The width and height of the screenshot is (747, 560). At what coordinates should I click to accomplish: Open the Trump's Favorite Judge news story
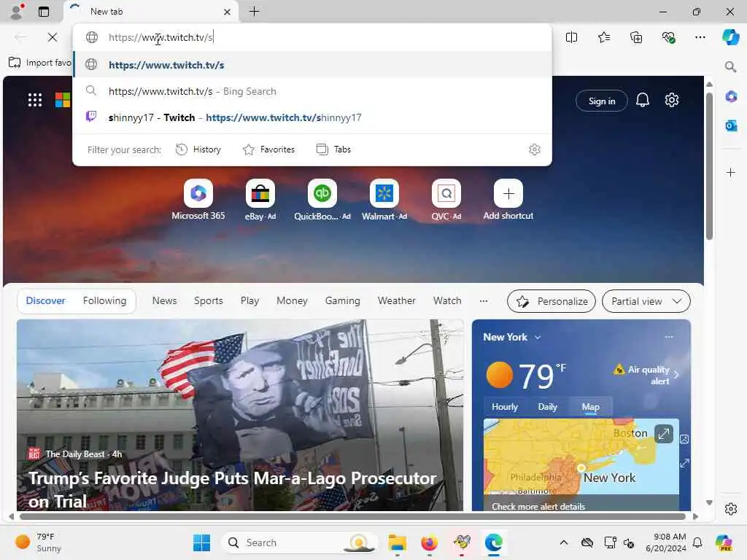233,489
